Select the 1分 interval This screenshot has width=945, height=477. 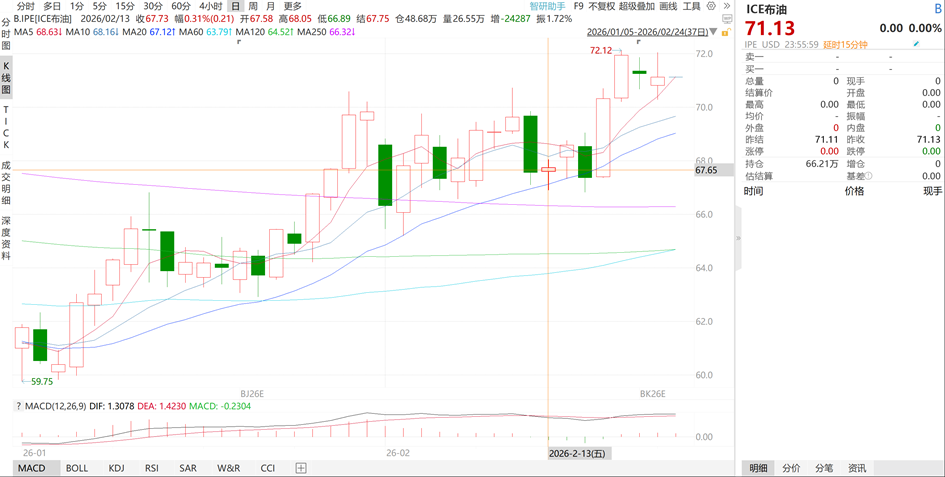coord(77,6)
